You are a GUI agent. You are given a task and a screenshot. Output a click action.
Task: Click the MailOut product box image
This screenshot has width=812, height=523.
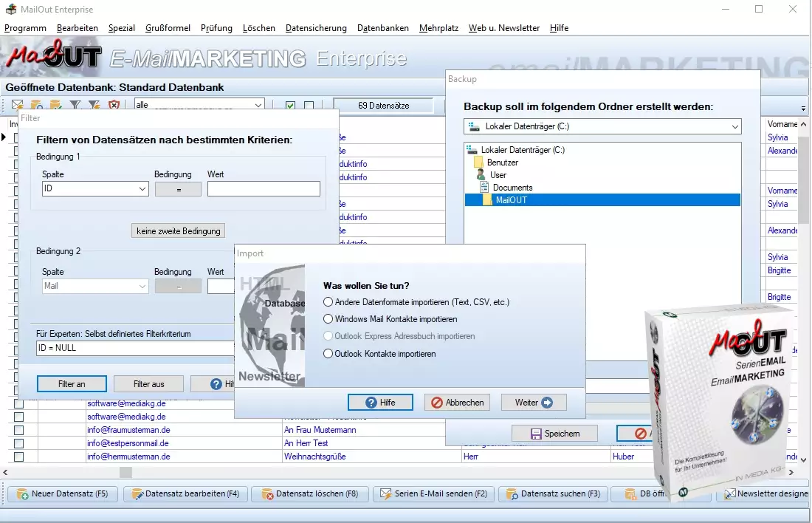click(721, 402)
